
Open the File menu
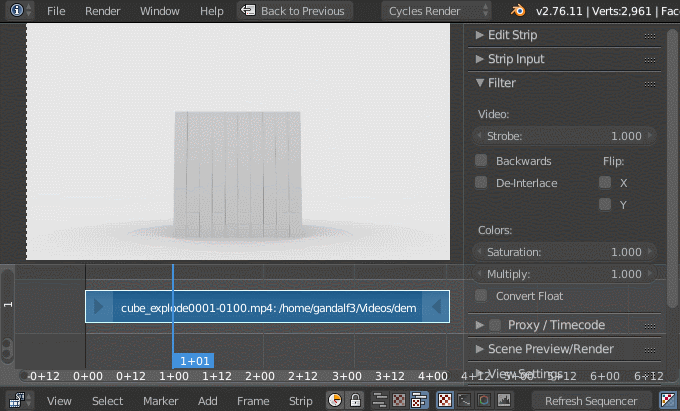click(56, 11)
